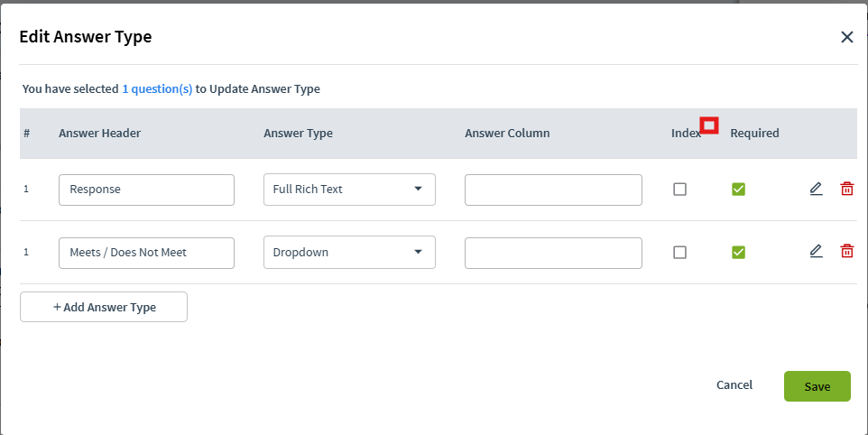Open the Dropdown answer type selector
Screen dimensions: 868x435
click(x=349, y=253)
